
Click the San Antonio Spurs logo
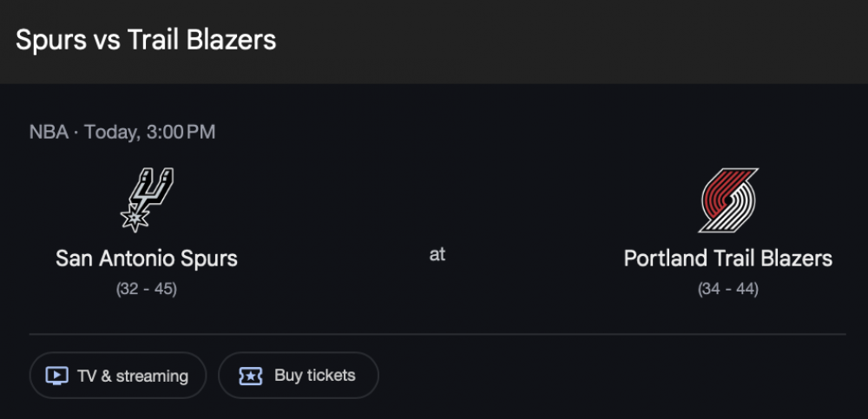pos(147,198)
